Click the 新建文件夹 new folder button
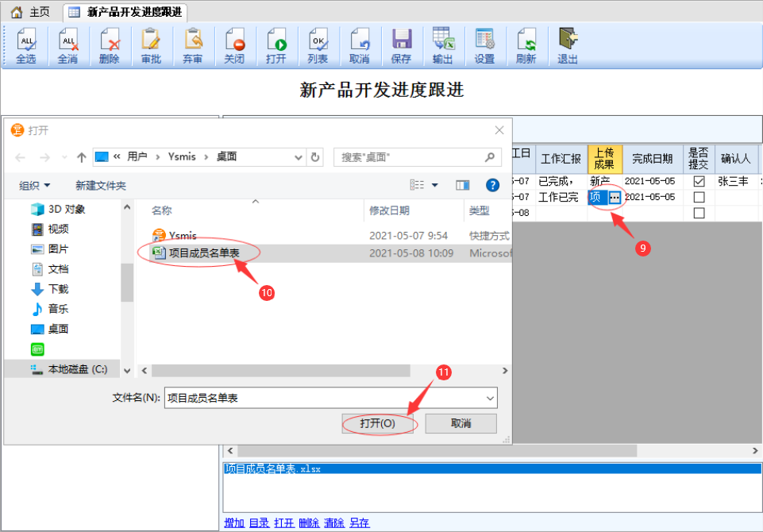This screenshot has height=532, width=763. pyautogui.click(x=101, y=186)
